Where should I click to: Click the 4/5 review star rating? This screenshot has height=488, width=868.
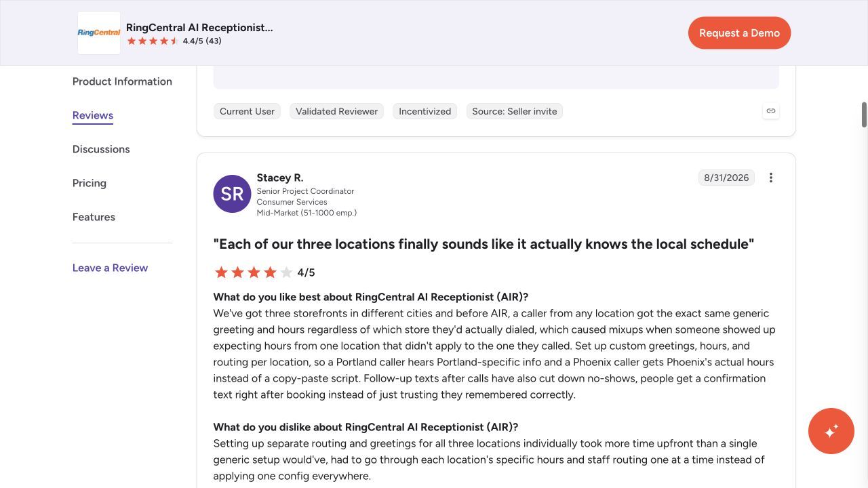click(x=264, y=272)
